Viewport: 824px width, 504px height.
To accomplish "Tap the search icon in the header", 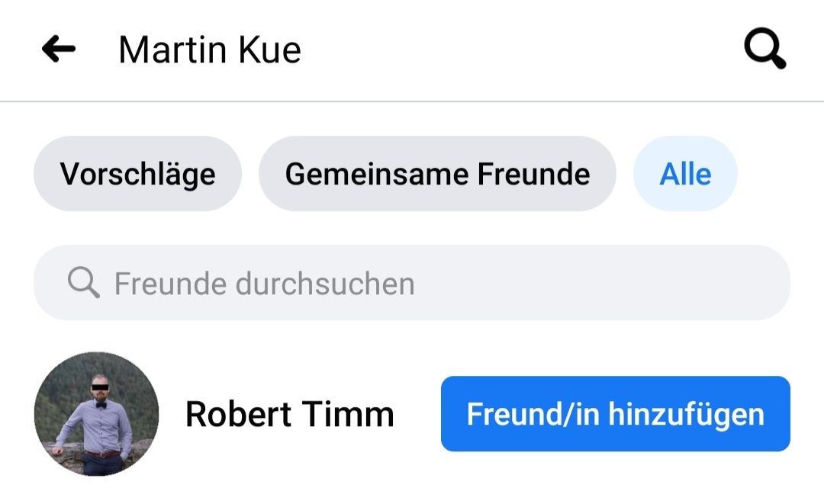I will tap(764, 50).
